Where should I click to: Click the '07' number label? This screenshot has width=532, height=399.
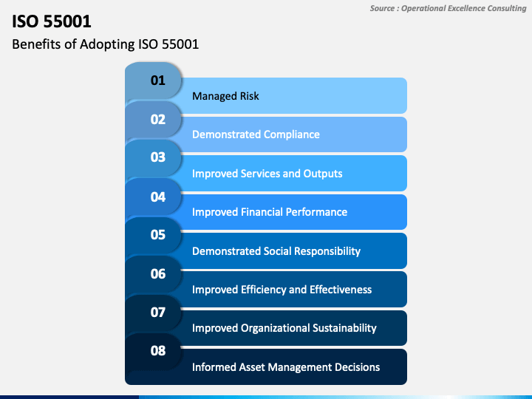click(x=158, y=312)
